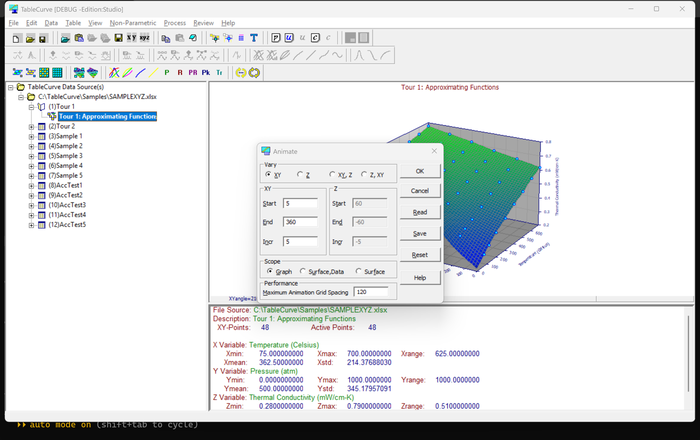Screen dimensions: 700x440
Task: Expand the (5)Sample 3 node
Action: (x=31, y=156)
